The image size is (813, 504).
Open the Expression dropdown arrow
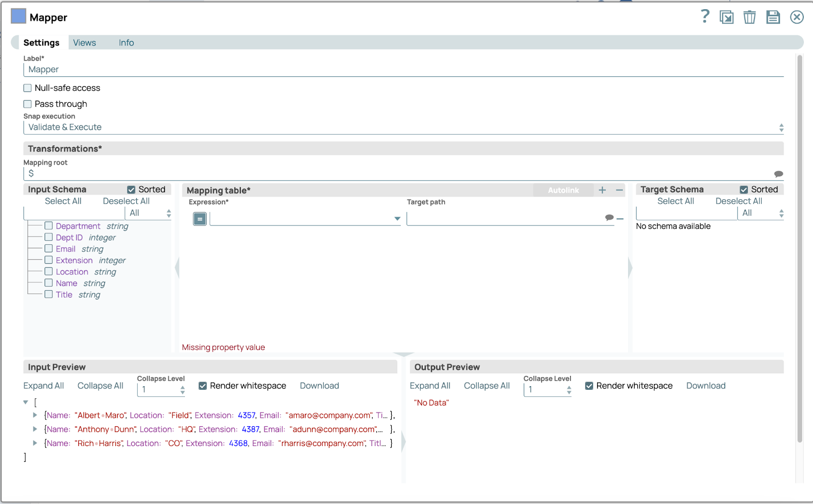click(x=397, y=219)
